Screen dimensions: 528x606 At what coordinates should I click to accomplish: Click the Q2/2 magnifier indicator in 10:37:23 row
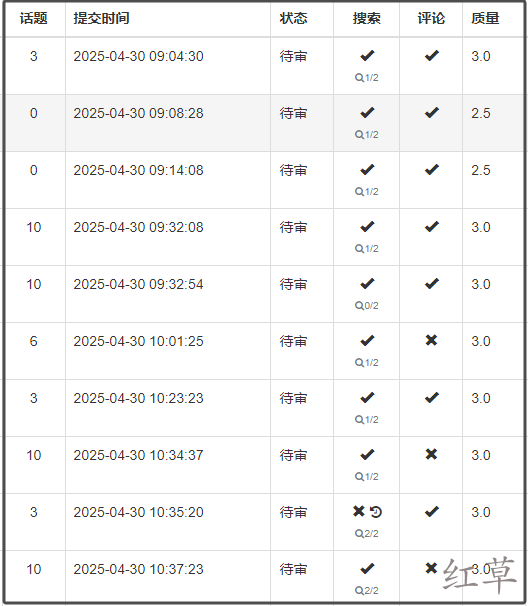[366, 591]
